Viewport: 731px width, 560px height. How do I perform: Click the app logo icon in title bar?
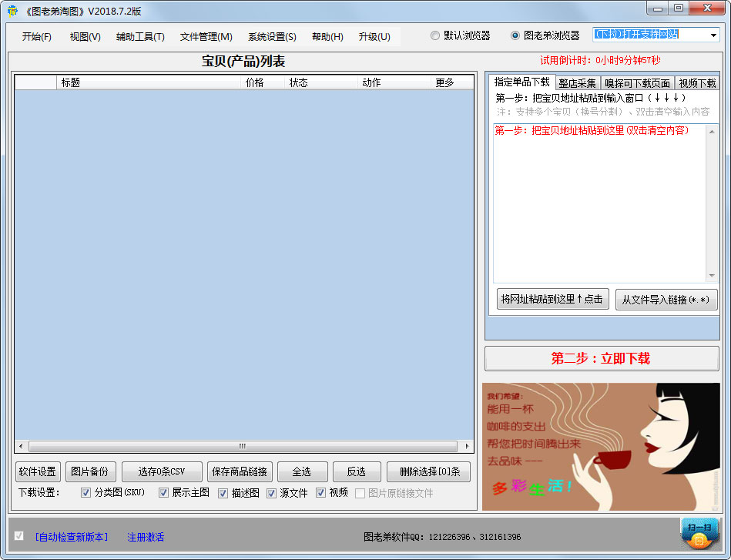click(12, 11)
